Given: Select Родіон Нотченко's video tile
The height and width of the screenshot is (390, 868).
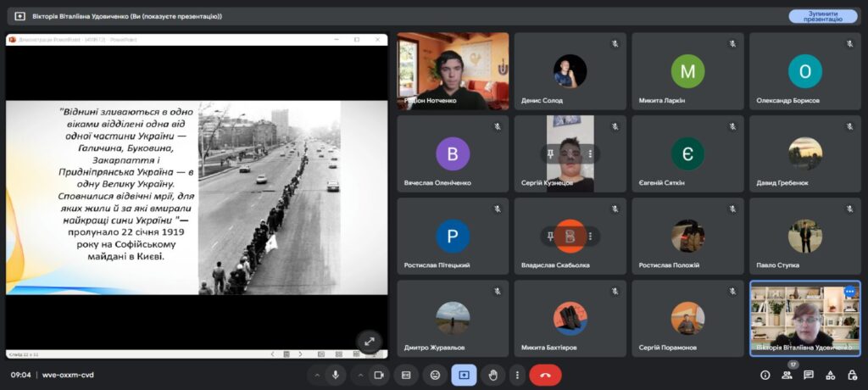Looking at the screenshot, I should (453, 71).
